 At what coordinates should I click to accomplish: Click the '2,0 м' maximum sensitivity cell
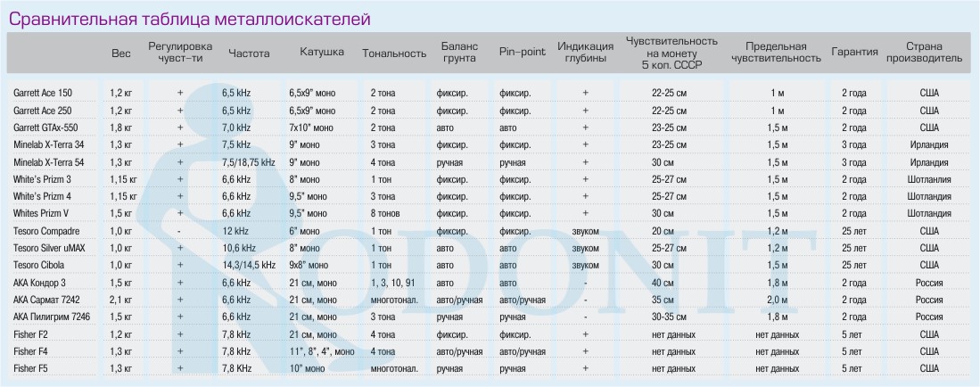tap(777, 301)
